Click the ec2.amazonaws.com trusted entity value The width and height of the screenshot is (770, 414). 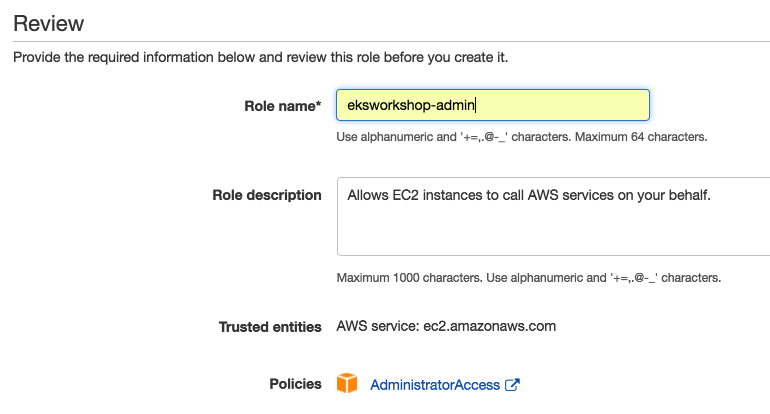click(x=492, y=326)
